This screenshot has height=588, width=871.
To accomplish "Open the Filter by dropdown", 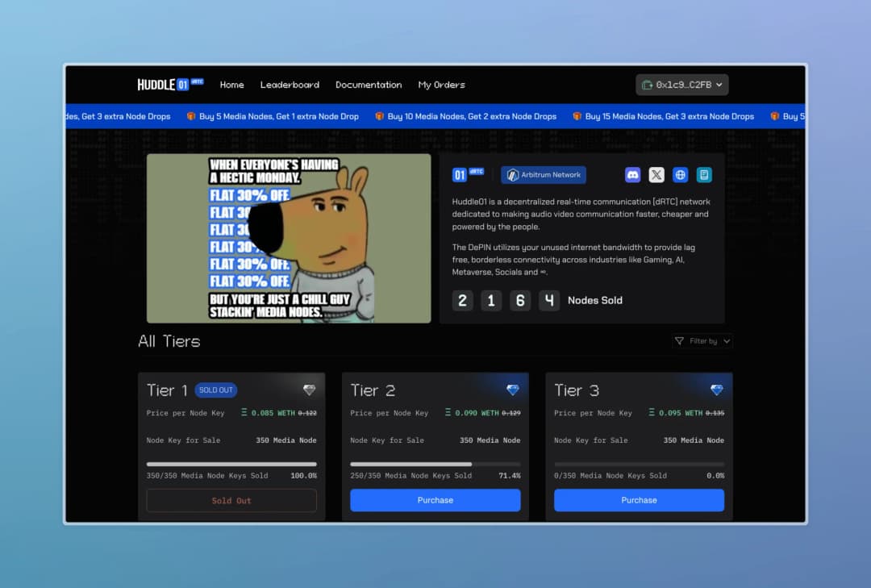I will (x=702, y=340).
